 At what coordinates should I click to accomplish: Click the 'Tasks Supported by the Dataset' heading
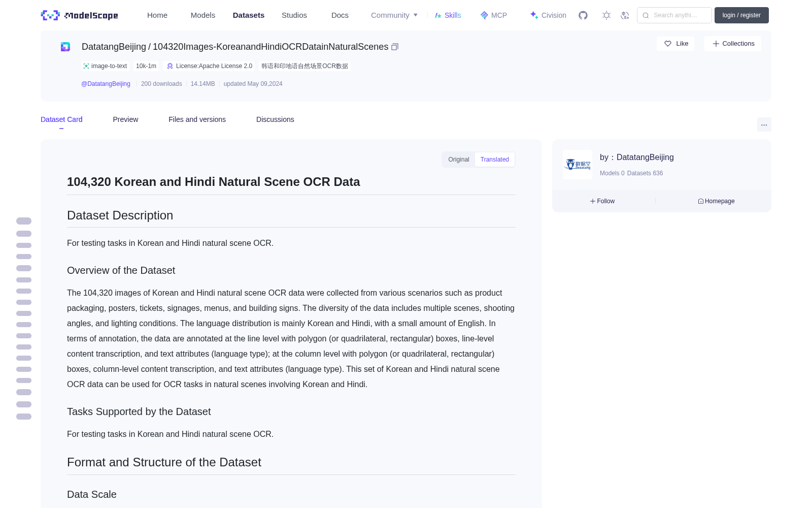click(x=139, y=411)
